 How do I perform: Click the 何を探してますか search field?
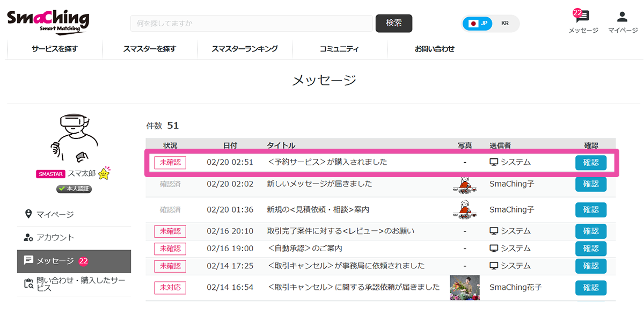(251, 24)
